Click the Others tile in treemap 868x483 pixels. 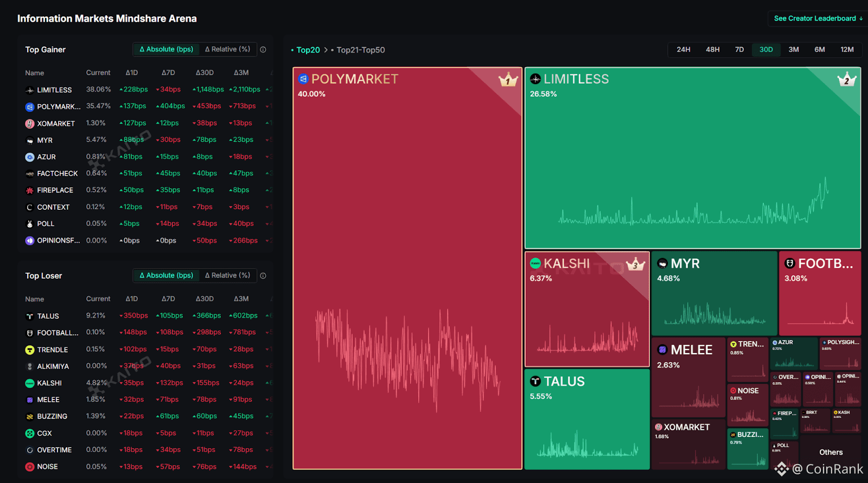831,452
